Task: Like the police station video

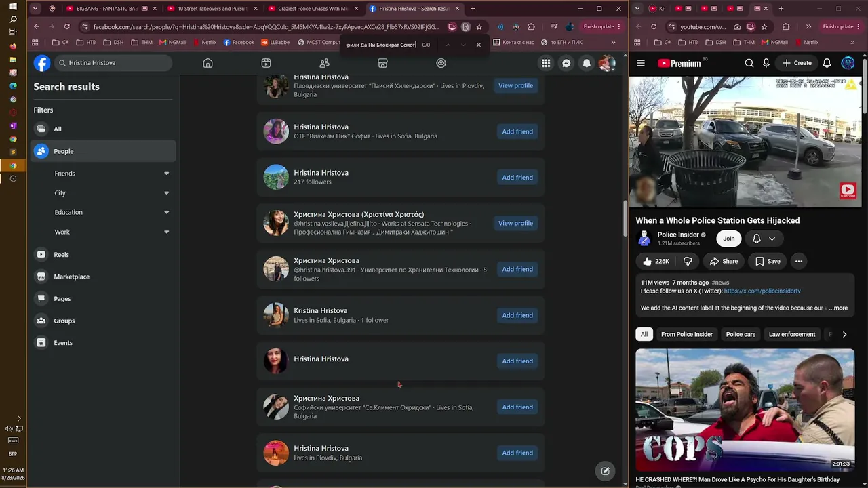Action: click(x=655, y=261)
